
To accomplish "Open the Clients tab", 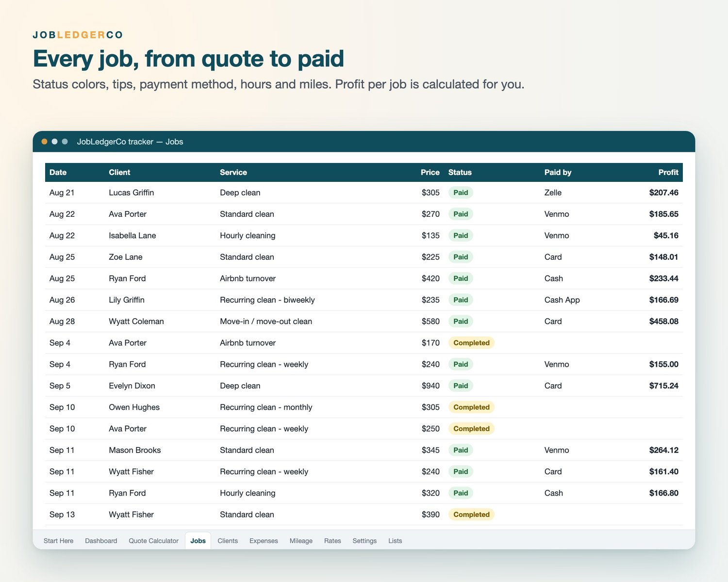I will tap(228, 541).
